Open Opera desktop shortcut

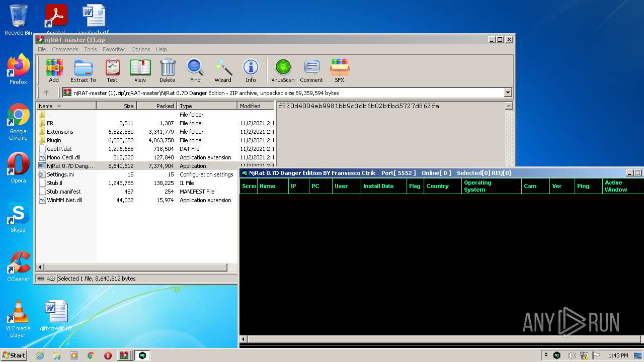tap(18, 168)
